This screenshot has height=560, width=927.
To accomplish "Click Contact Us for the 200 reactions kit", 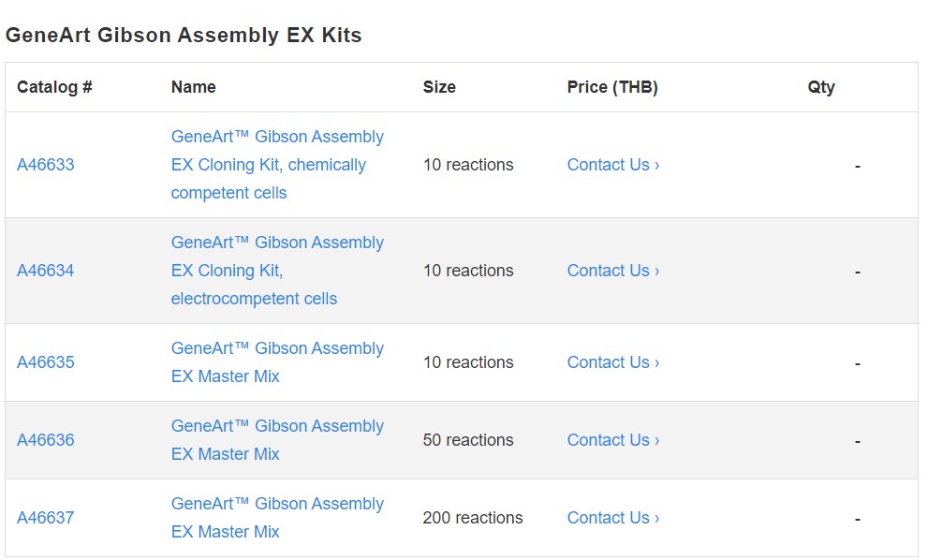I will [x=613, y=518].
